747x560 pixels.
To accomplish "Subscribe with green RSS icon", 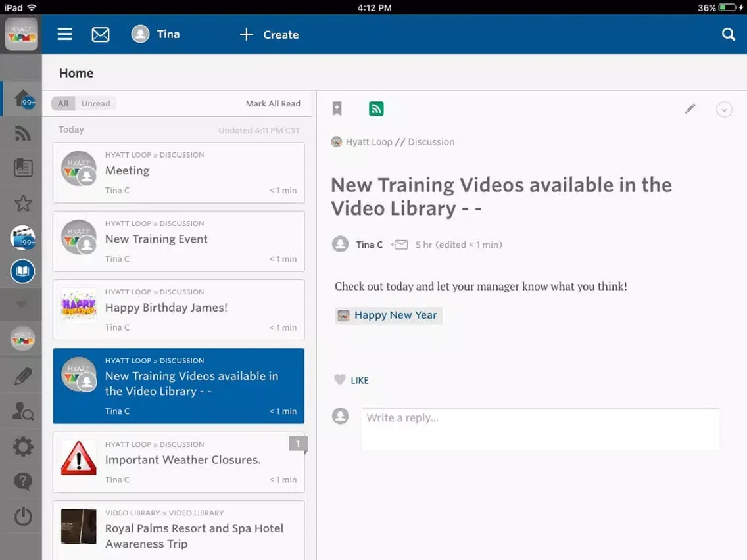I will [x=376, y=108].
